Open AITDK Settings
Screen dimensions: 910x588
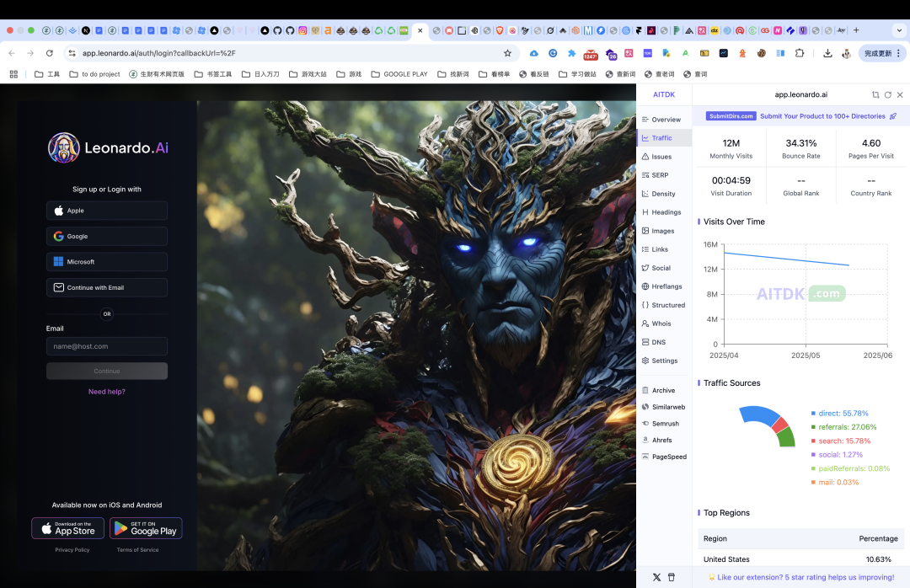tap(665, 361)
